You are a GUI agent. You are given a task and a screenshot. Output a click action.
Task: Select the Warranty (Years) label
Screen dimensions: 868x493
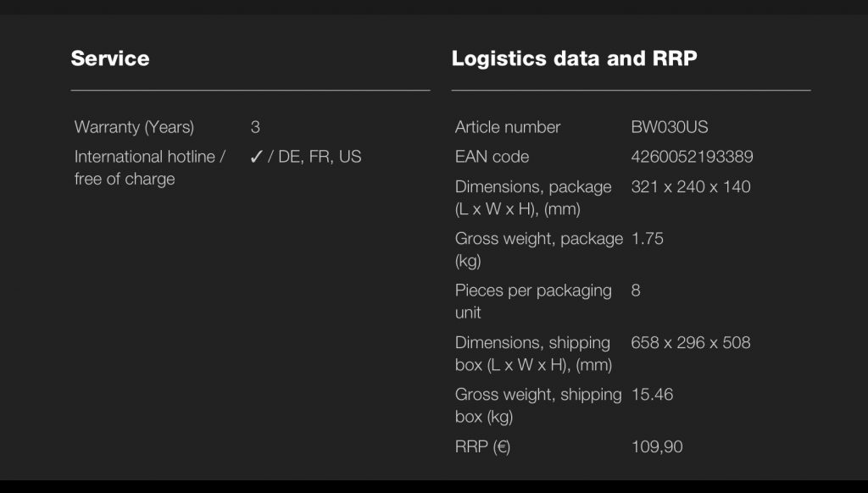pos(134,127)
